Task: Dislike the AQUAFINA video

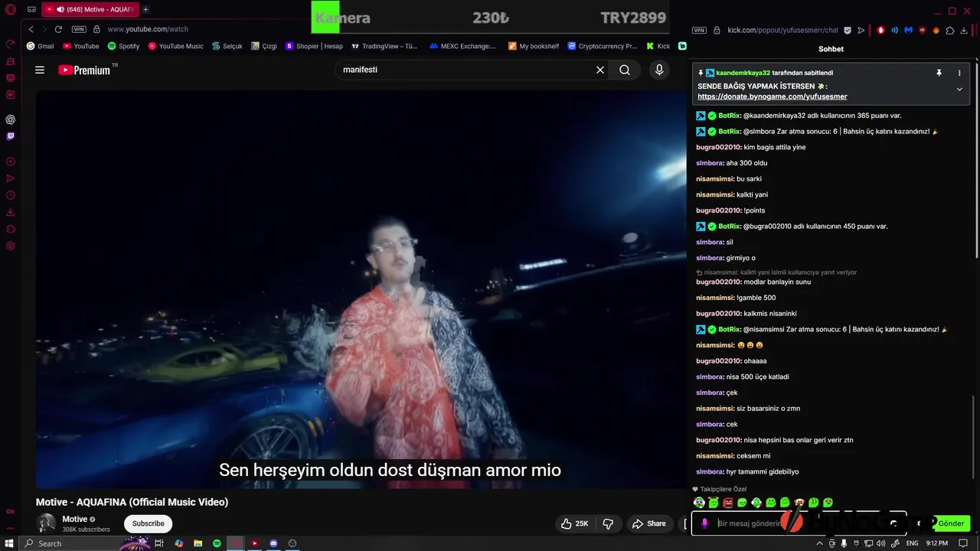Action: pyautogui.click(x=608, y=523)
